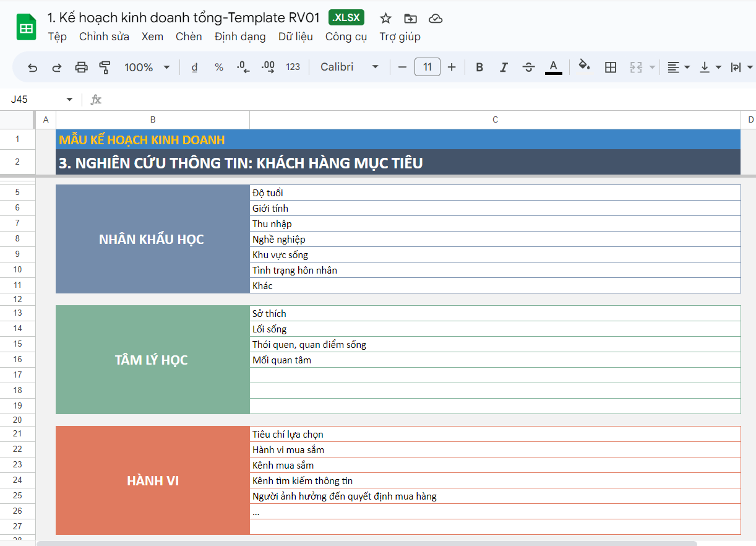Select the Thu nhập cell
The width and height of the screenshot is (756, 546).
495,223
